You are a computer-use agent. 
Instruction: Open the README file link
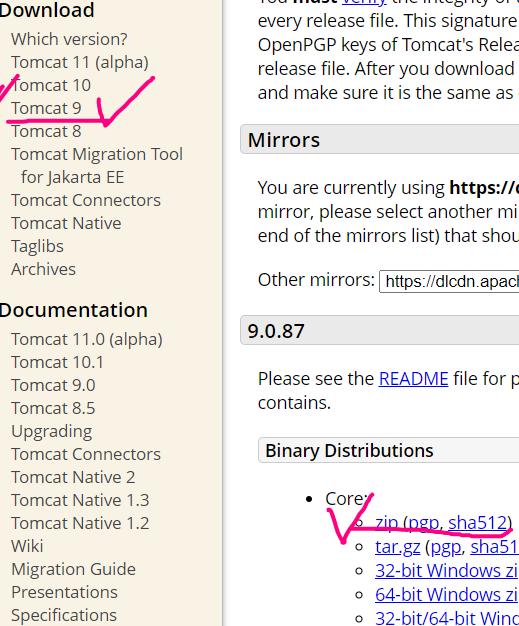point(414,378)
